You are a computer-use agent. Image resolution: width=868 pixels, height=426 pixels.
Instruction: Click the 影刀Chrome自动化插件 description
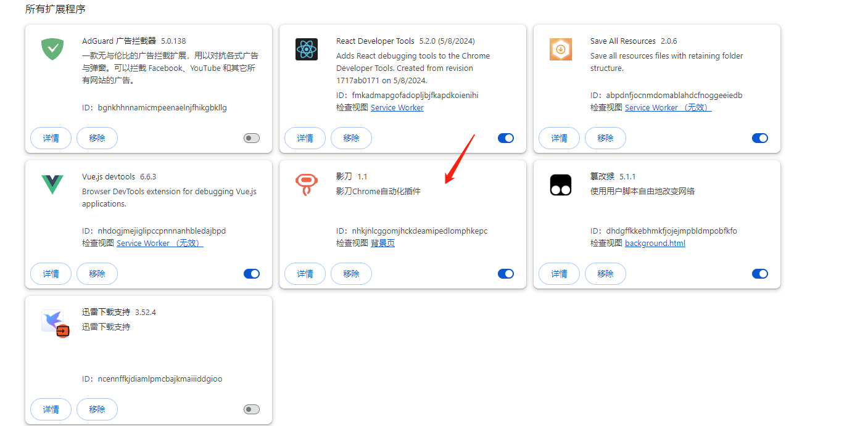(x=378, y=191)
